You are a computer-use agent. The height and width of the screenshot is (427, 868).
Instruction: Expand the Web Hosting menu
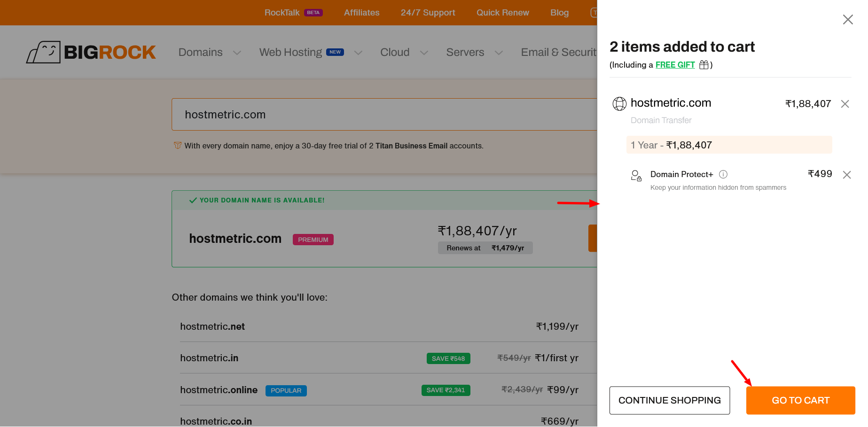tap(311, 52)
